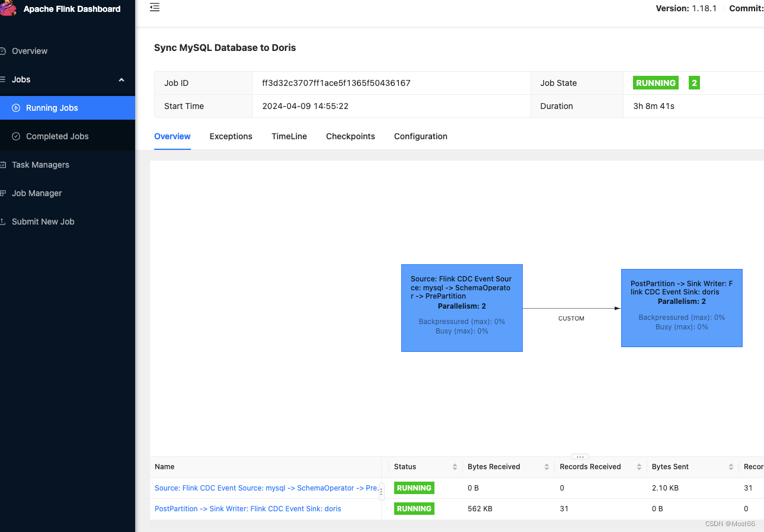764x532 pixels.
Task: Click the Running Jobs play-circle icon
Action: click(x=17, y=108)
